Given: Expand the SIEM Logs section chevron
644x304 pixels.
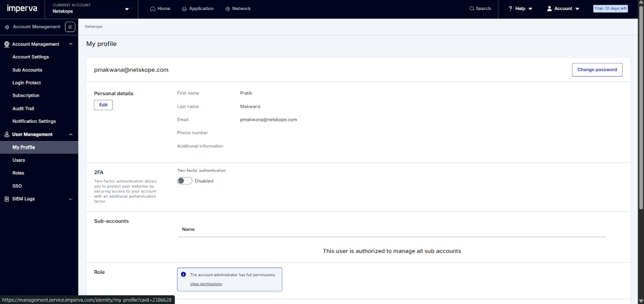Looking at the screenshot, I should 70,199.
